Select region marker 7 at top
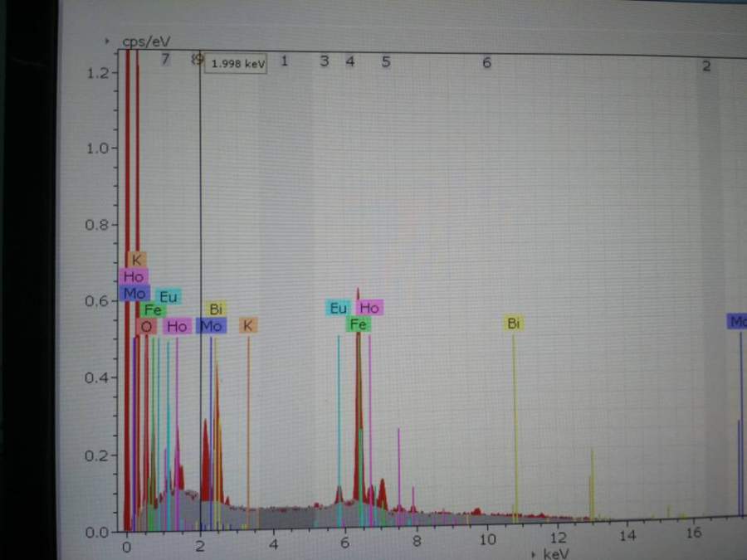 pos(165,59)
